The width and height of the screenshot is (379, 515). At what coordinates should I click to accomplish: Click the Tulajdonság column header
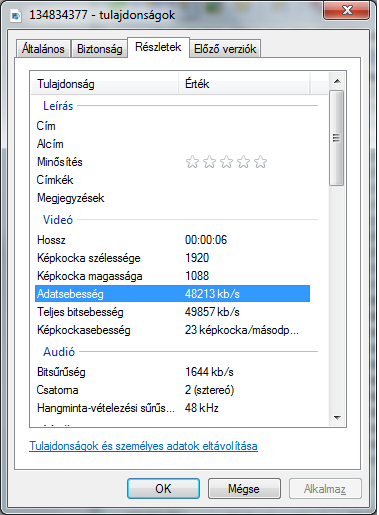point(104,84)
